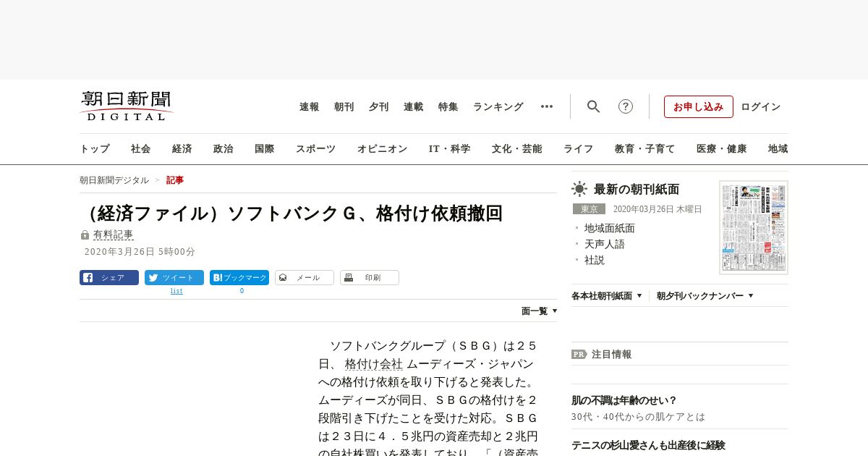This screenshot has width=868, height=456.
Task: Click the PR badge icon
Action: coord(579,355)
